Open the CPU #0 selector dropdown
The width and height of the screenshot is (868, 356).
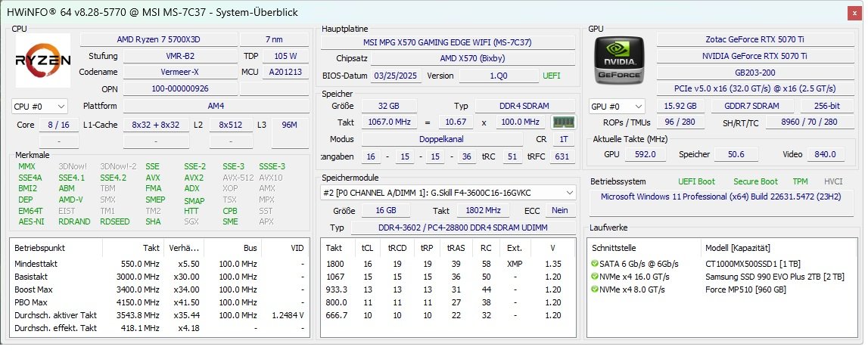coord(39,106)
